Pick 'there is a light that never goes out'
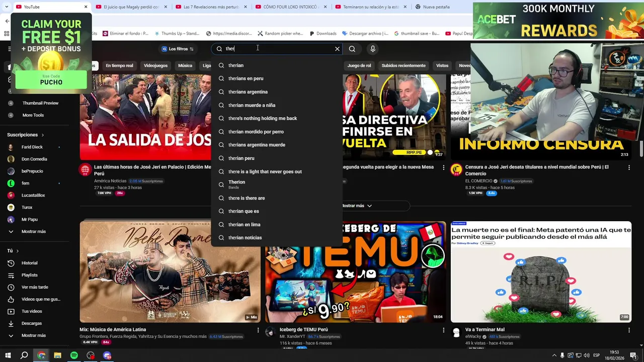644x362 pixels. coord(277,171)
